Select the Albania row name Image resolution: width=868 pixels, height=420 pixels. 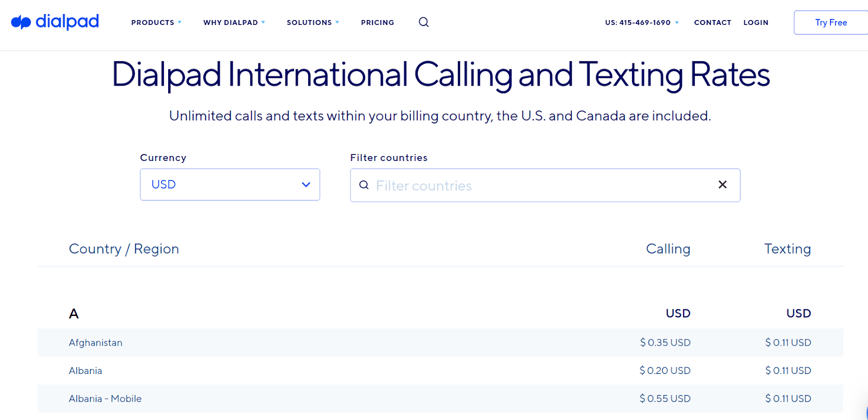click(x=85, y=371)
